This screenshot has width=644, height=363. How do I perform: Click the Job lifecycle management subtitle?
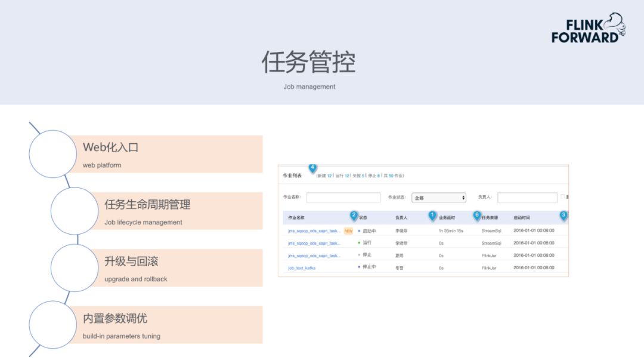coord(143,222)
